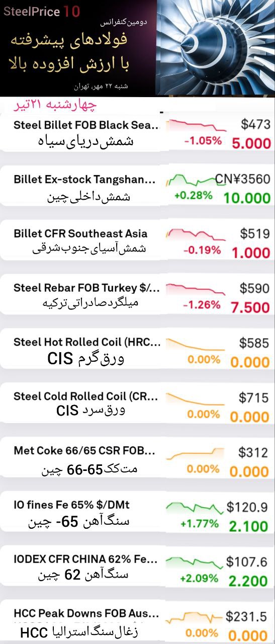Screen dimensions: 275x644
Task: Click the Turkey rebar red trend chart
Action: 197,289
